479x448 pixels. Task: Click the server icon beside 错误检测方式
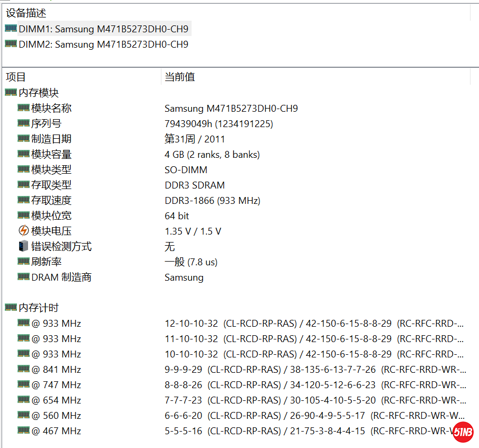point(23,246)
